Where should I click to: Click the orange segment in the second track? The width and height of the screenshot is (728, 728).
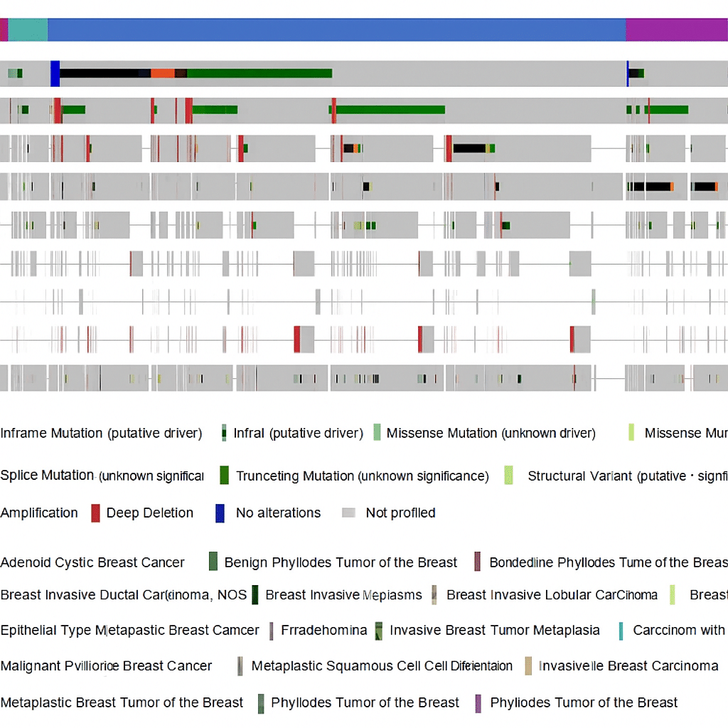(x=162, y=73)
